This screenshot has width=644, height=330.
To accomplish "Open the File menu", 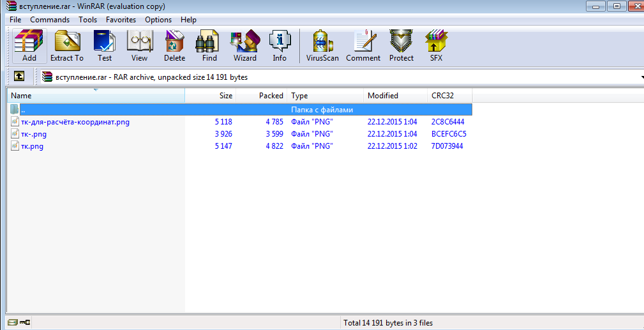I will tap(15, 20).
